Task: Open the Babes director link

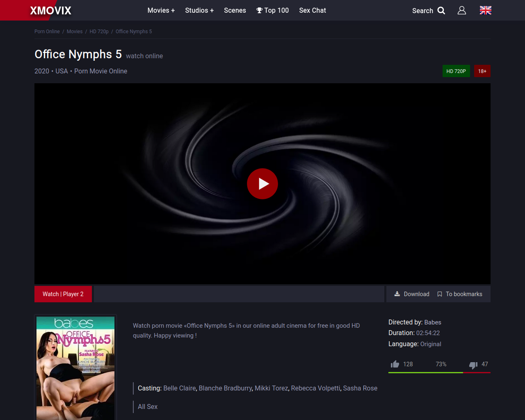Action: (432, 322)
